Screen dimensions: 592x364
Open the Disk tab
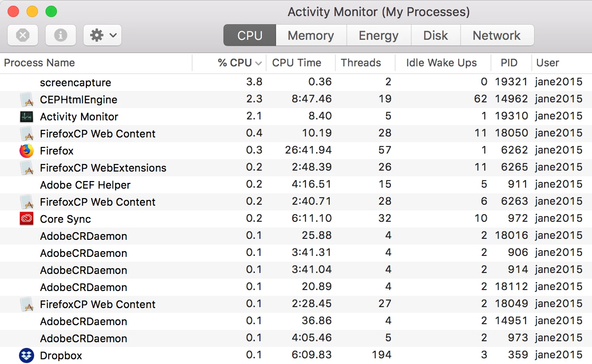coord(435,36)
